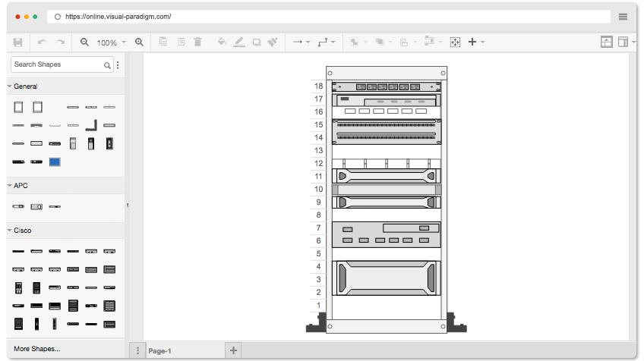This screenshot has height=361, width=644.
Task: Switch to the Page-1 tab
Action: 159,351
